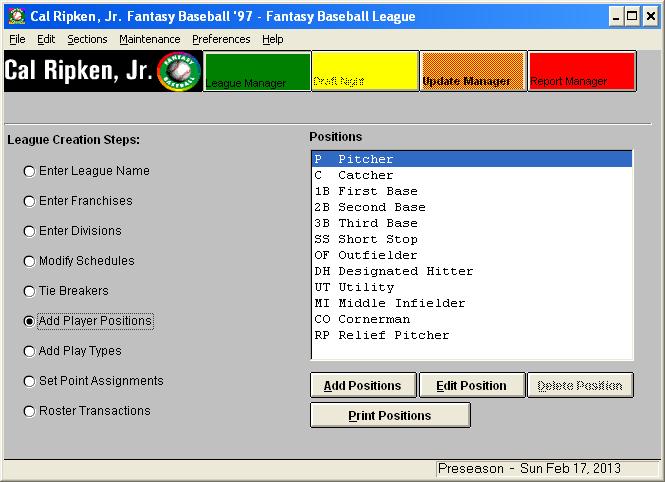Click the Print Positions button
This screenshot has height=482, width=665.
click(x=390, y=415)
